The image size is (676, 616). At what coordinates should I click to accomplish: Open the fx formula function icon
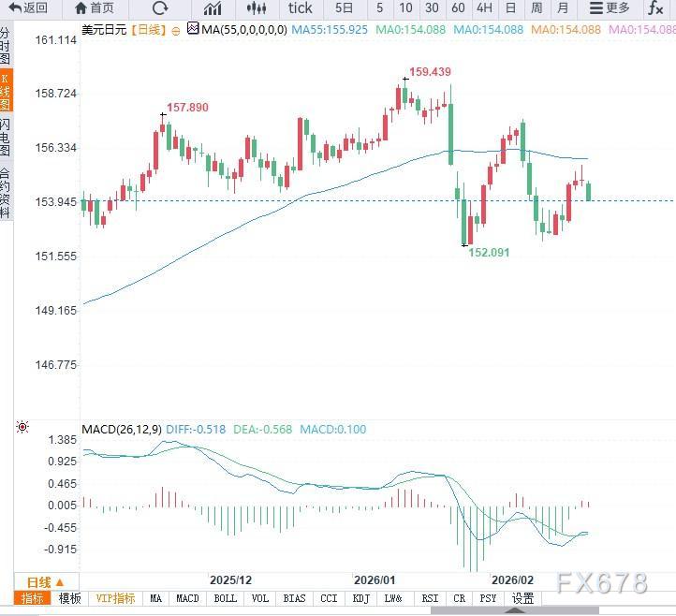coord(656,8)
